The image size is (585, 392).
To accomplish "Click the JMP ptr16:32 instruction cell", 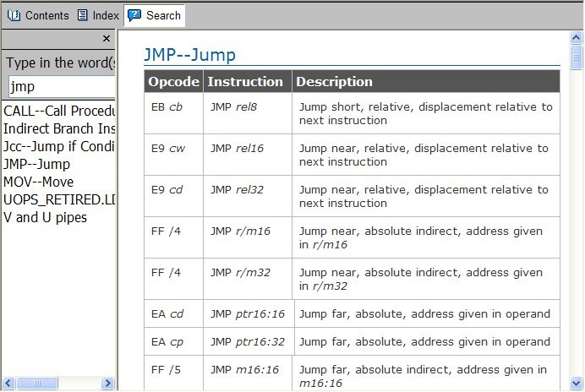I will pos(249,341).
